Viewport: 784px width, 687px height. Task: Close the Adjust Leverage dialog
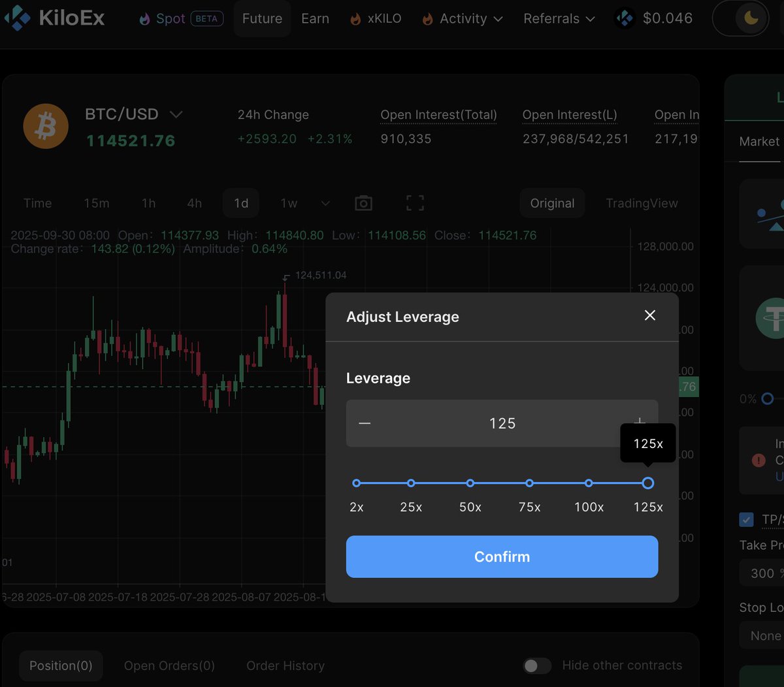point(650,315)
